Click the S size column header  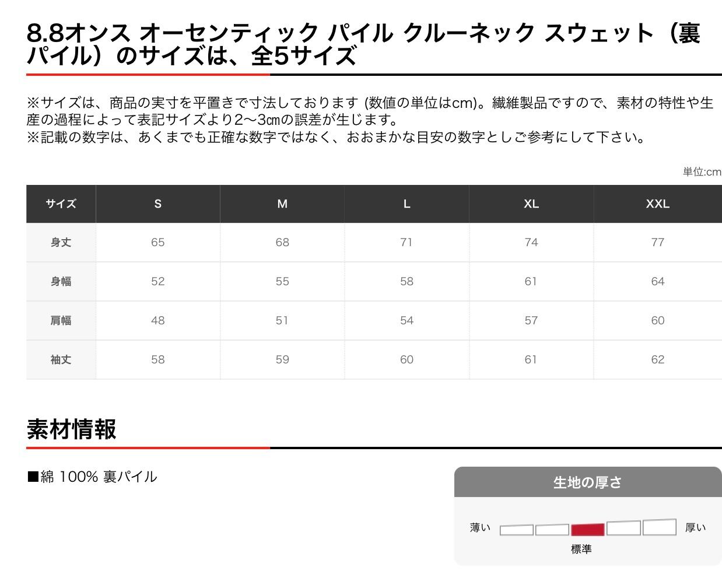tap(157, 204)
